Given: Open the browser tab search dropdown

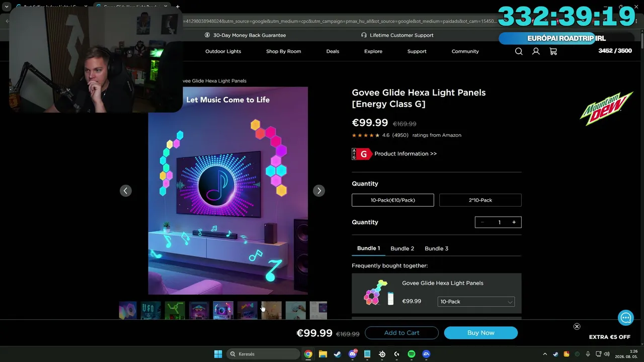Looking at the screenshot, I should [x=7, y=7].
